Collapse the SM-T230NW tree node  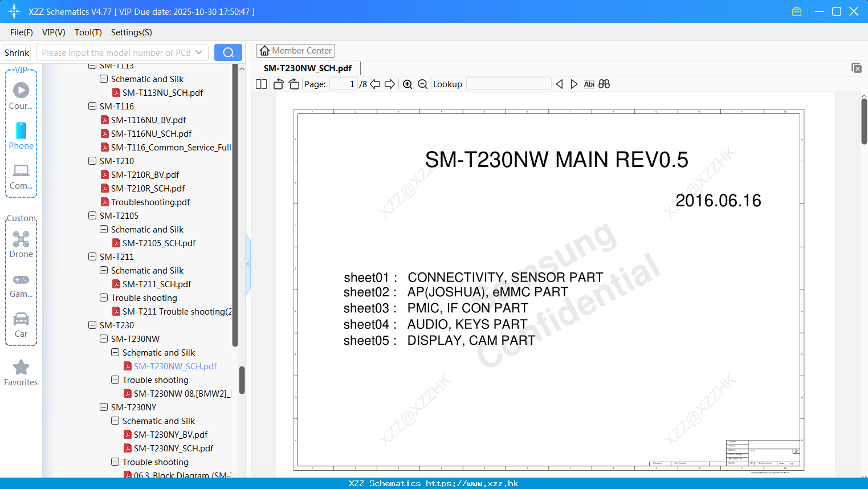pyautogui.click(x=104, y=339)
